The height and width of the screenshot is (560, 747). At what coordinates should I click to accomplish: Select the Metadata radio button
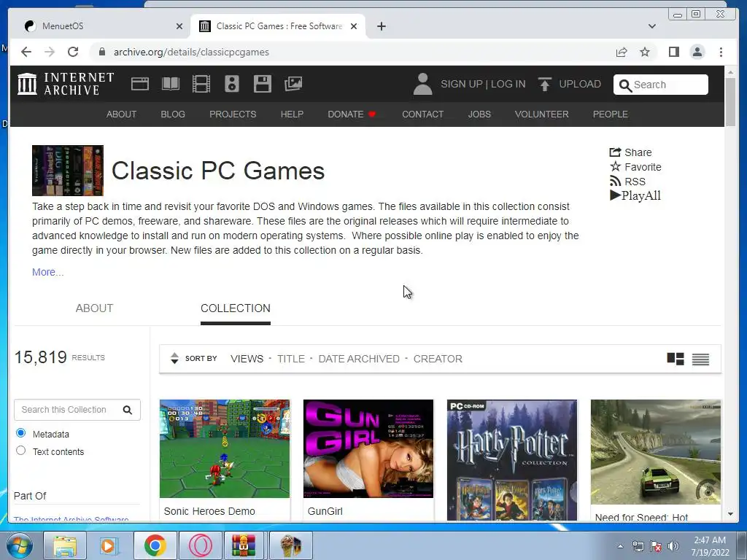(20, 433)
